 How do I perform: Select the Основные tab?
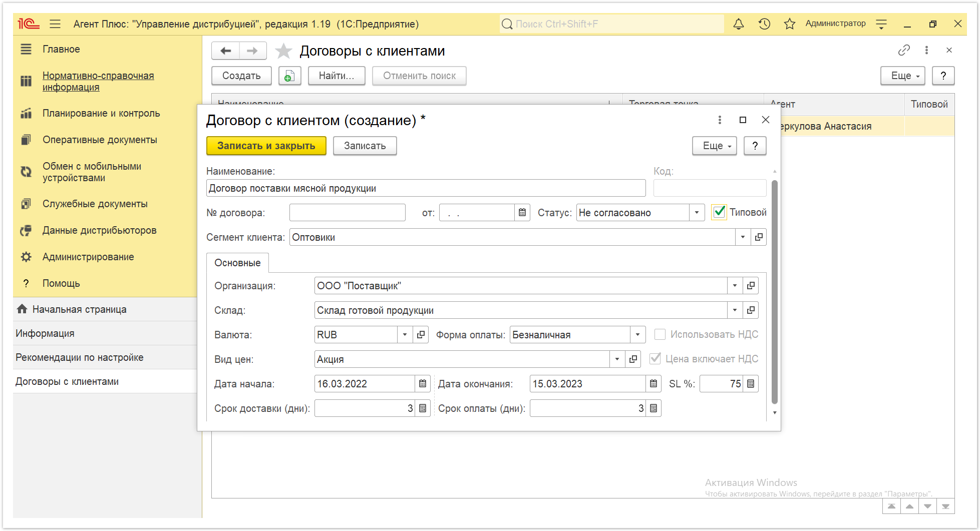[237, 263]
